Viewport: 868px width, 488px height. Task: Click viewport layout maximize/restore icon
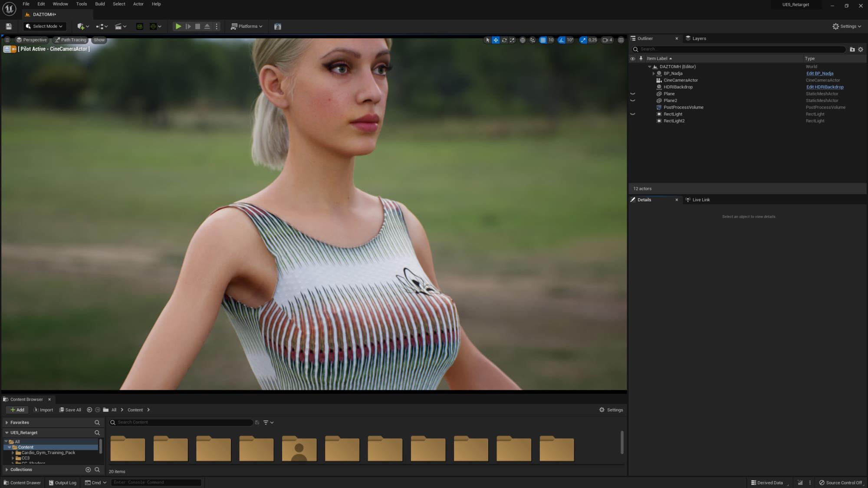click(621, 40)
